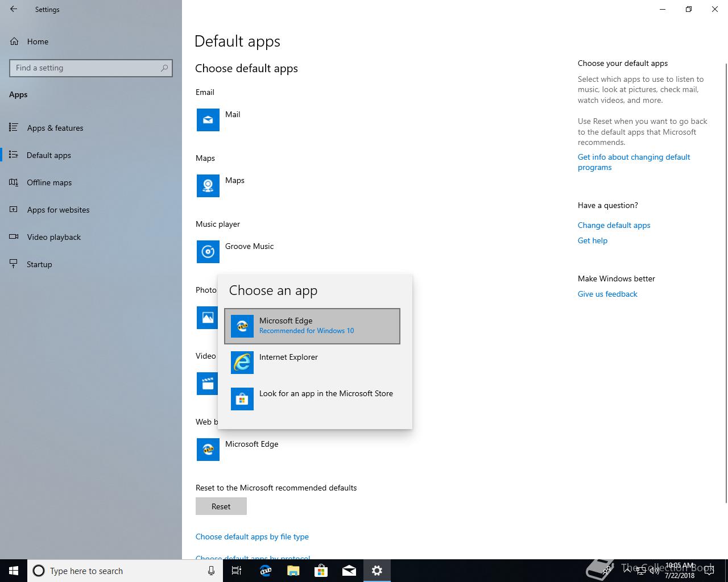Click the Mail app icon under Email
The width and height of the screenshot is (728, 582).
[x=208, y=120]
